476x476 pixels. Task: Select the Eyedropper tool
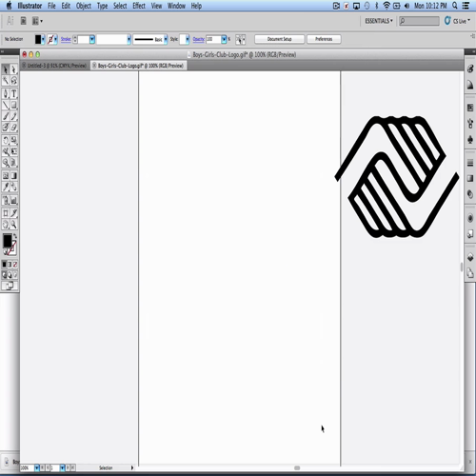[x=6, y=187]
